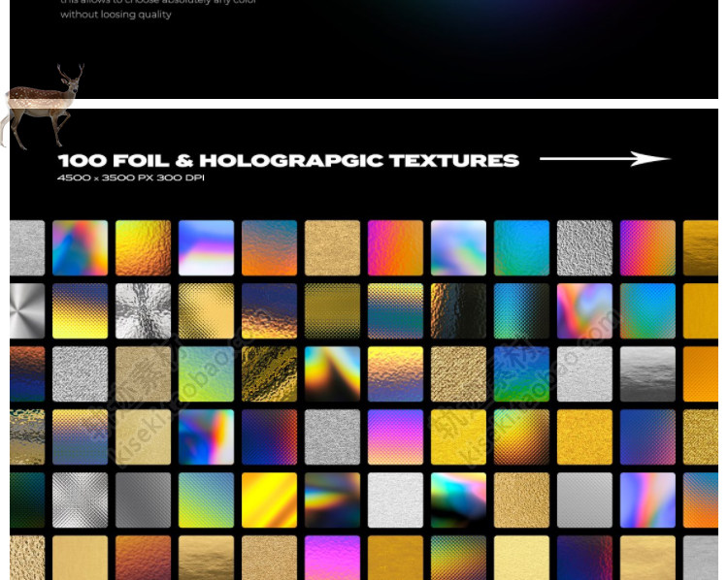
Task: Click the deer image
Action: pos(43,107)
